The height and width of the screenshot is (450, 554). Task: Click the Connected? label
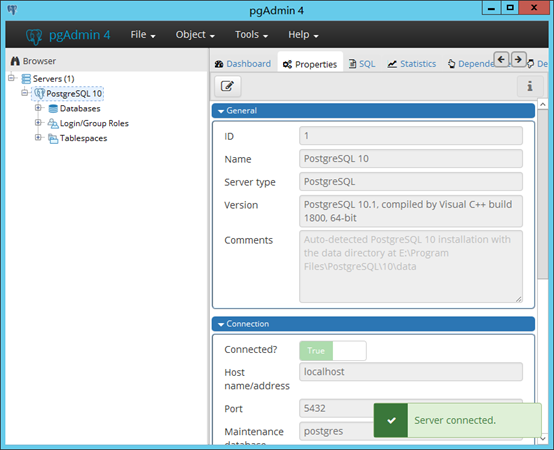click(251, 350)
